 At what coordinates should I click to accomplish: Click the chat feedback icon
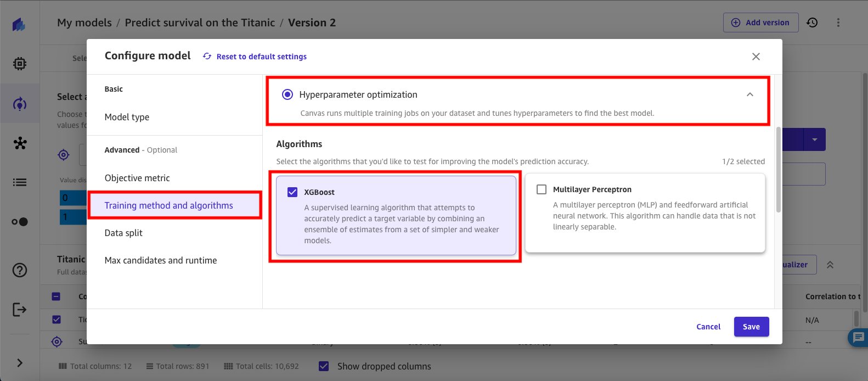(x=858, y=338)
